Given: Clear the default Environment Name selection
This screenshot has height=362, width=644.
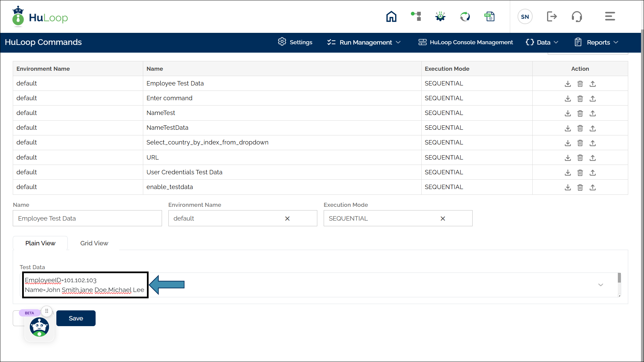Looking at the screenshot, I should (x=287, y=219).
